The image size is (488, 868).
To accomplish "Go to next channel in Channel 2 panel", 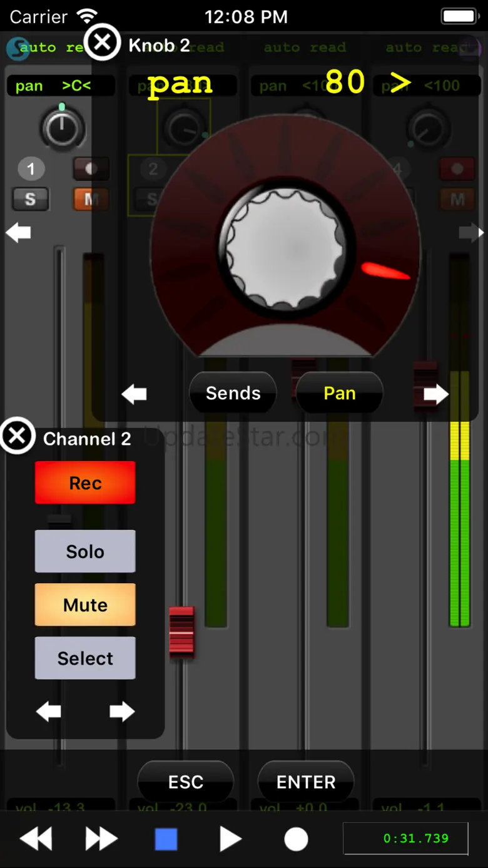I will (122, 712).
